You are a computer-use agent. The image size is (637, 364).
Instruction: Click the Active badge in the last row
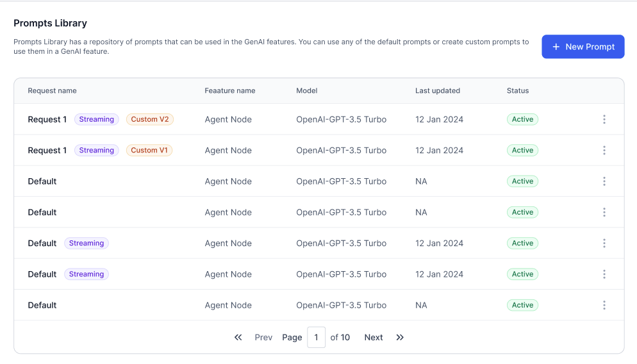tap(522, 305)
